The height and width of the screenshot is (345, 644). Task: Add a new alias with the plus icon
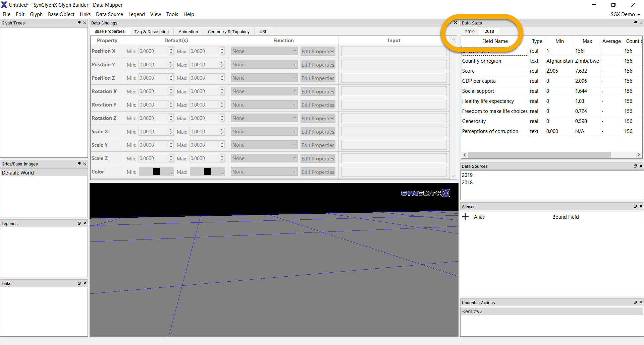click(x=465, y=217)
